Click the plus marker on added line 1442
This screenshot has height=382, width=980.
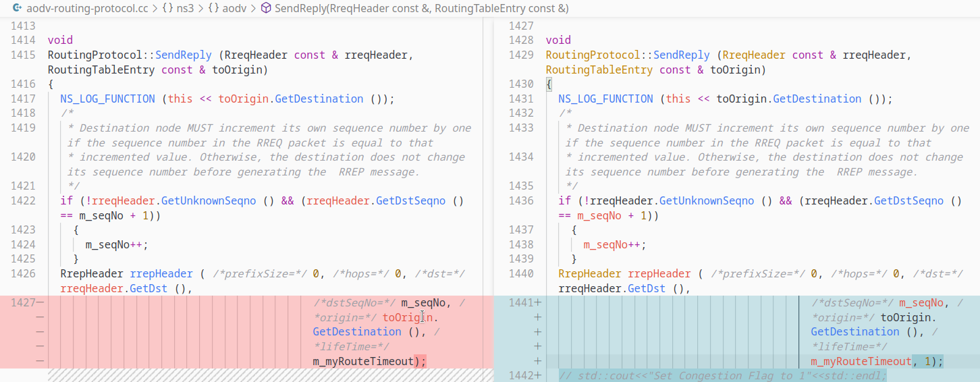pyautogui.click(x=538, y=376)
